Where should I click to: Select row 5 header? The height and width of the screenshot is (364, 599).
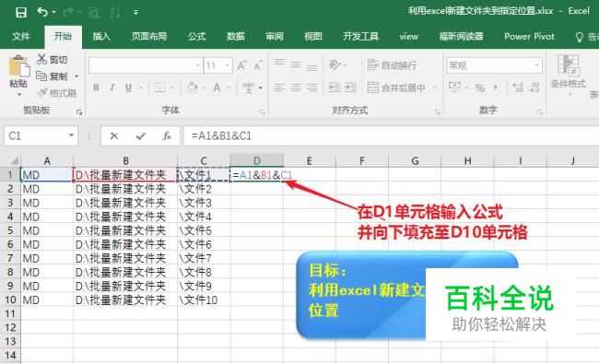[x=10, y=230]
